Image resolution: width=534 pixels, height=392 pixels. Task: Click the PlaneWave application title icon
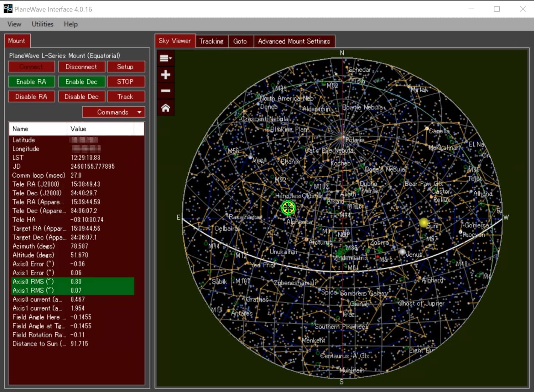pyautogui.click(x=8, y=9)
